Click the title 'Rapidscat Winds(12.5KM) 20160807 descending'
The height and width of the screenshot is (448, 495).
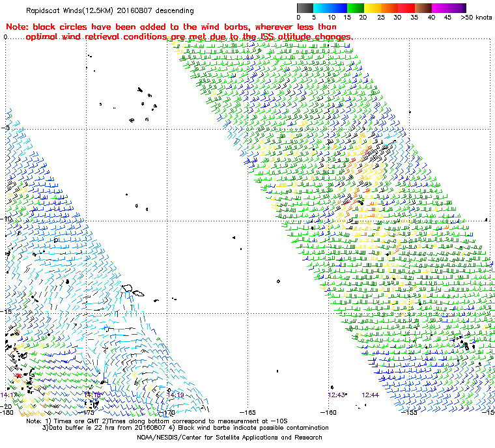[x=110, y=10]
